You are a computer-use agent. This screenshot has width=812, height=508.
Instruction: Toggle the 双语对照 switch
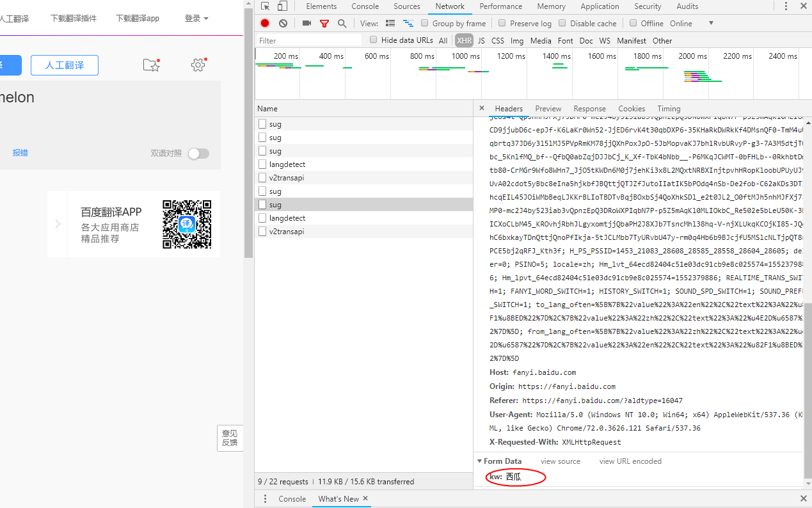click(198, 154)
